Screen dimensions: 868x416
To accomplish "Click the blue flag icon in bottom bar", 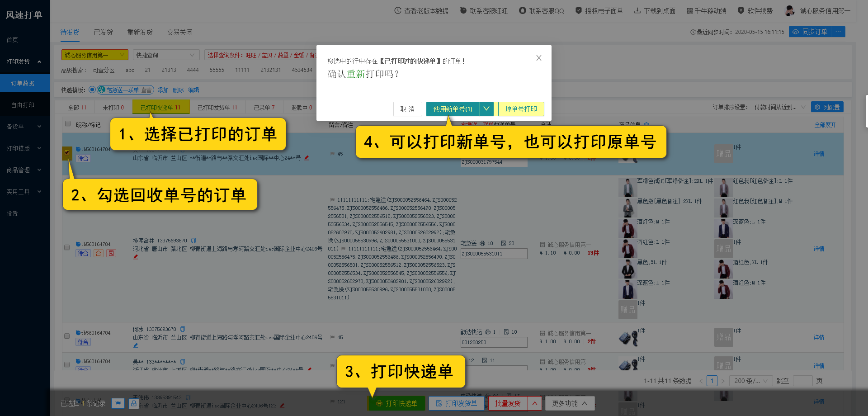I will pos(118,403).
